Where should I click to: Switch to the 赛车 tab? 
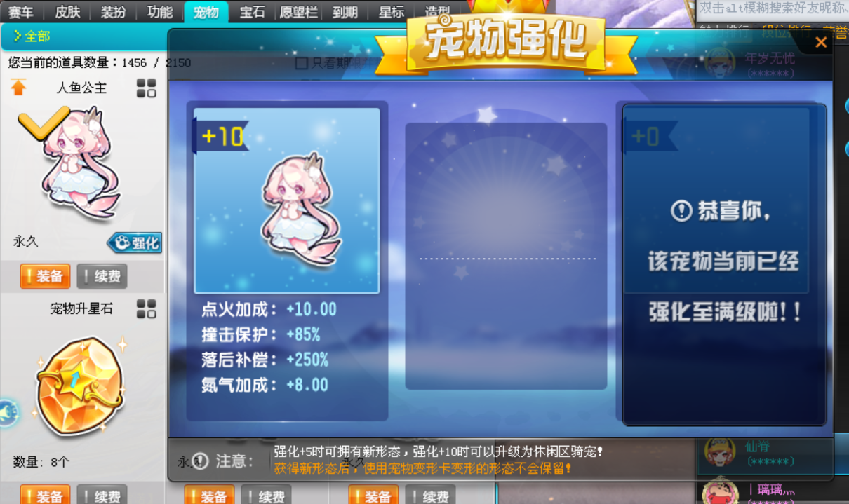[21, 11]
